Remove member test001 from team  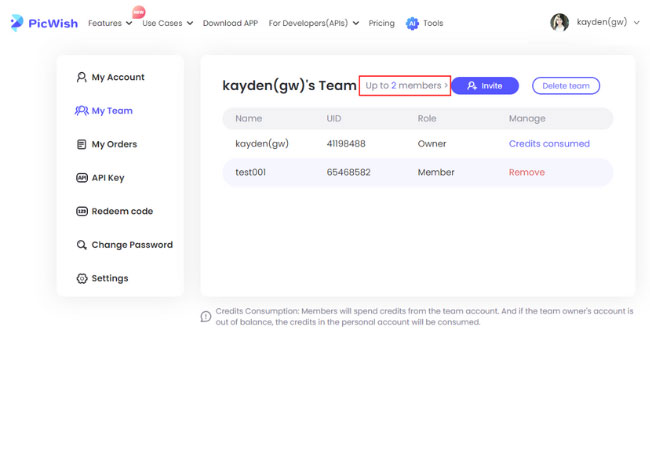[526, 172]
